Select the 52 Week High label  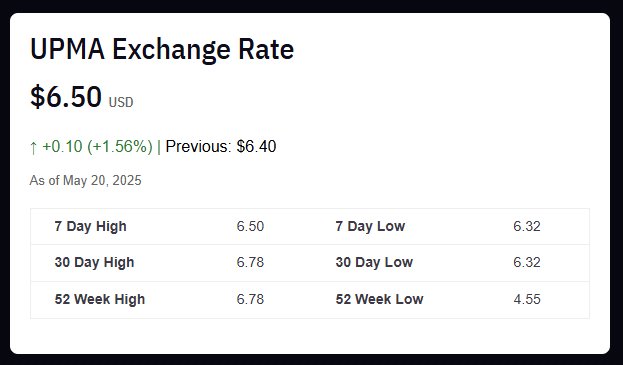(x=100, y=299)
